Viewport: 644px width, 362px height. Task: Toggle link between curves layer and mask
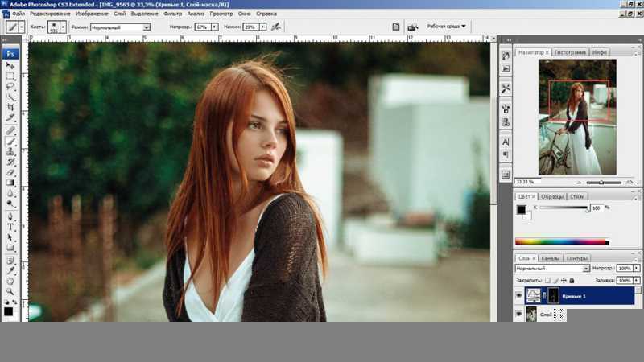pyautogui.click(x=544, y=295)
